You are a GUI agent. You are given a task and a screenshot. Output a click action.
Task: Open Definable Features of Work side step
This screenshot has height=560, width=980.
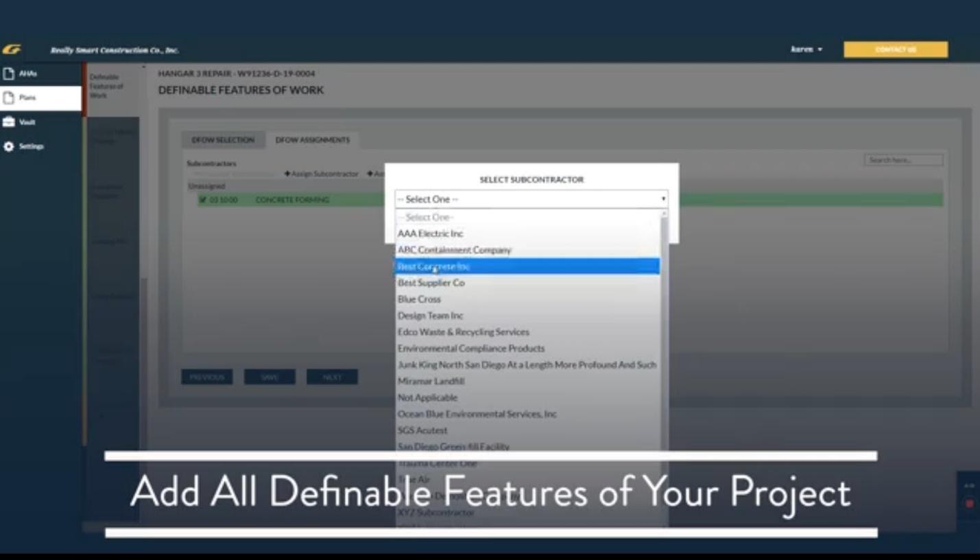click(x=107, y=86)
